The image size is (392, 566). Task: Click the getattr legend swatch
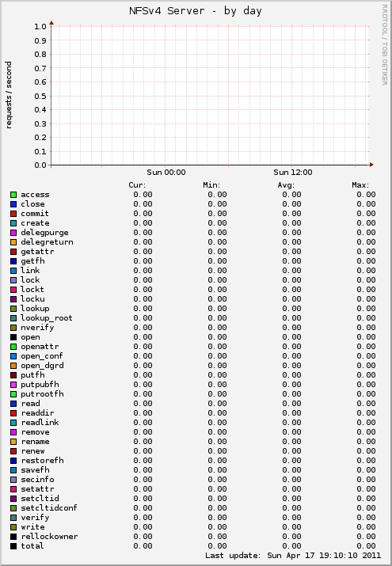point(13,252)
